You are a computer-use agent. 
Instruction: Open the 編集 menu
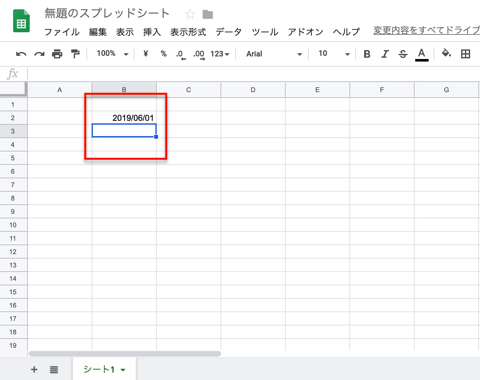click(x=98, y=32)
